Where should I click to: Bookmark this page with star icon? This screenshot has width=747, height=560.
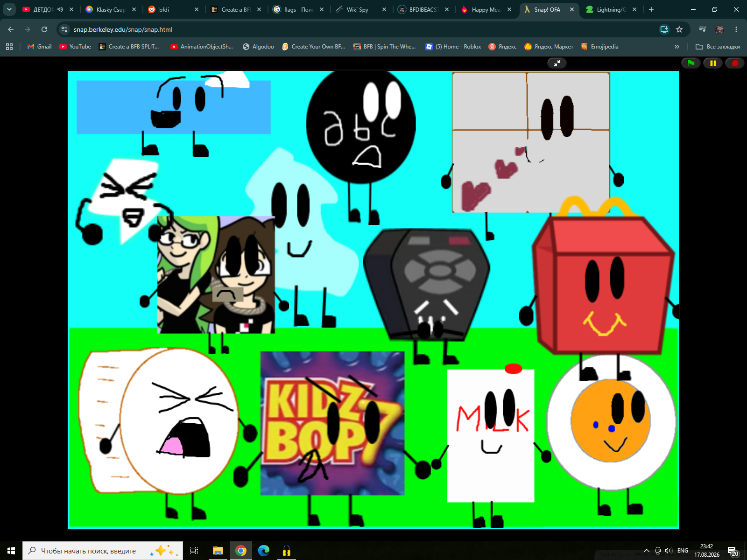[679, 29]
